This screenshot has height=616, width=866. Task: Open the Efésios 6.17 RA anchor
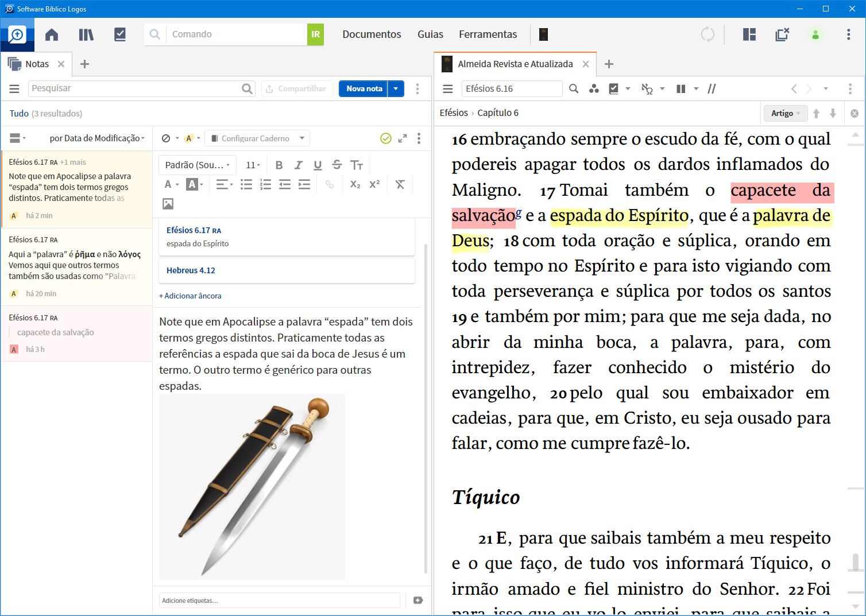point(287,237)
